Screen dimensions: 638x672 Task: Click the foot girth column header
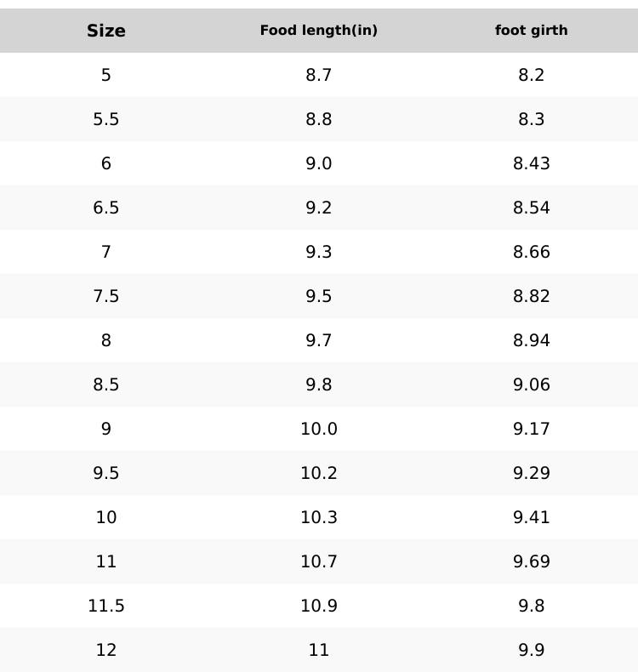[x=532, y=31]
